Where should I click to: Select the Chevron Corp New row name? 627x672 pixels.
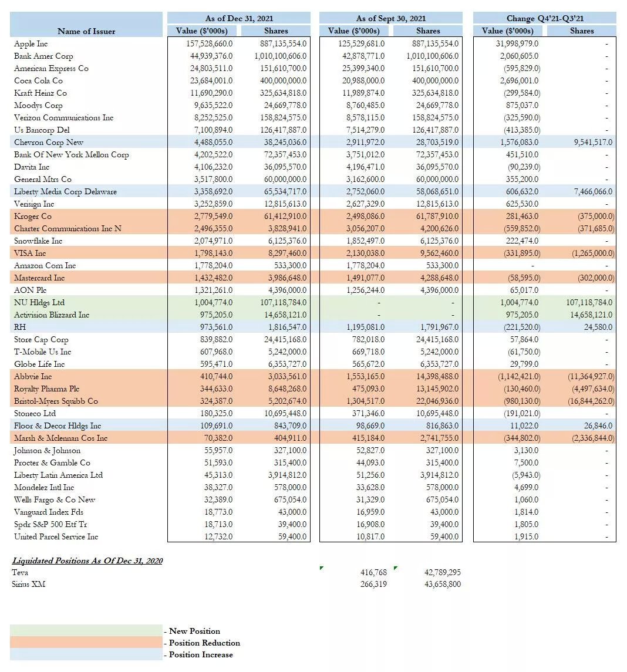[48, 142]
